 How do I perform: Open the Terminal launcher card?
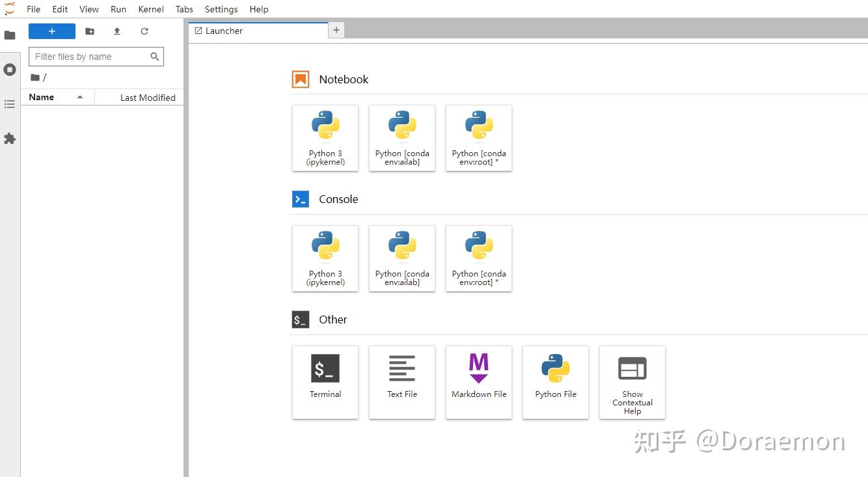pos(325,381)
